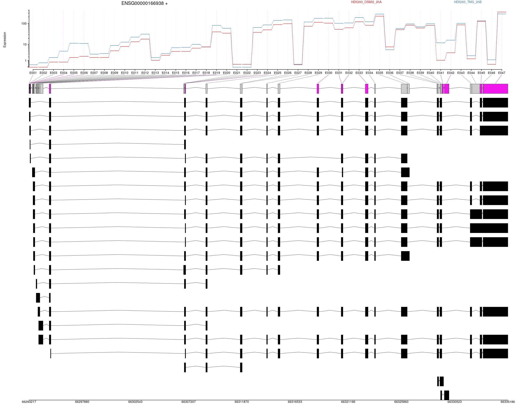Click exon label E045

481,73
